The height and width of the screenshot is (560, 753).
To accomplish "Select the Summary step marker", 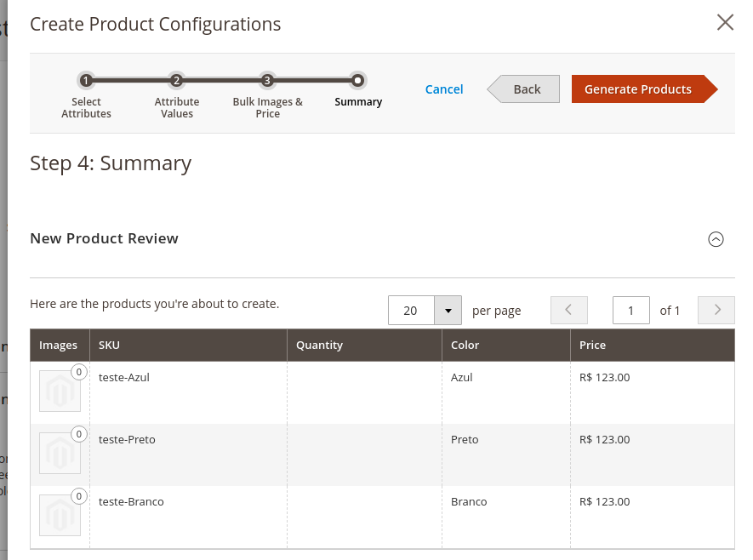I will tap(358, 81).
